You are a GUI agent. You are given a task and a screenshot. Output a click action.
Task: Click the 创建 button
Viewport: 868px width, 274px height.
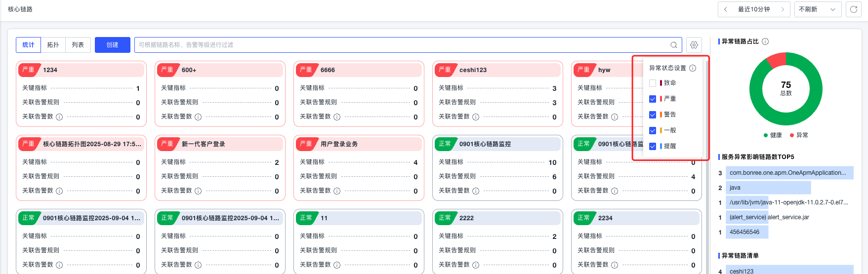click(113, 45)
